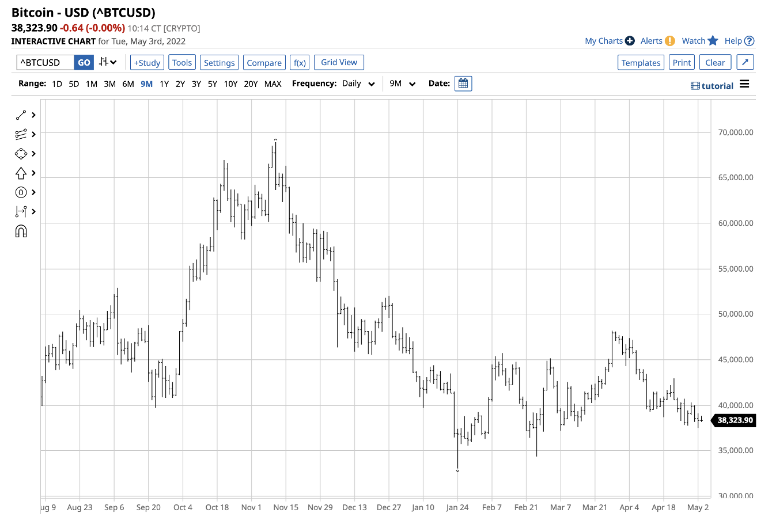772x532 pixels.
Task: Expand channel lines tool options arrow
Action: tap(33, 134)
